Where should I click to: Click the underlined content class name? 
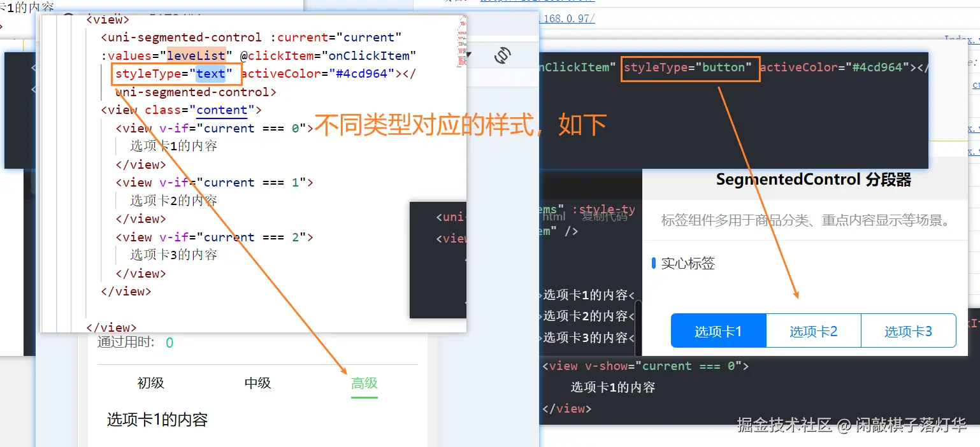[222, 110]
